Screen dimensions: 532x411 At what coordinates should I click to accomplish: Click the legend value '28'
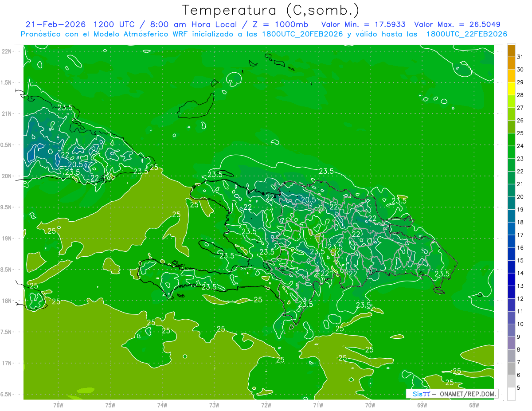coord(520,95)
